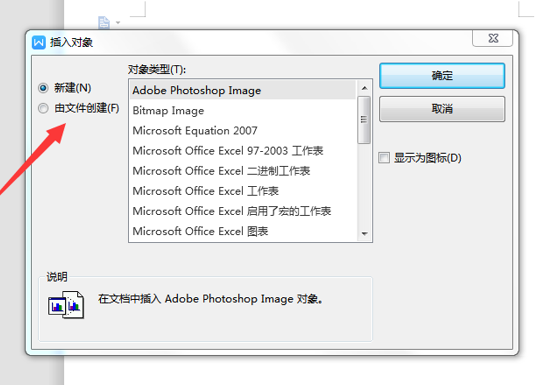Screen dimensions: 550x385
Task: Confirm with the 确定 button
Action: pyautogui.click(x=442, y=76)
